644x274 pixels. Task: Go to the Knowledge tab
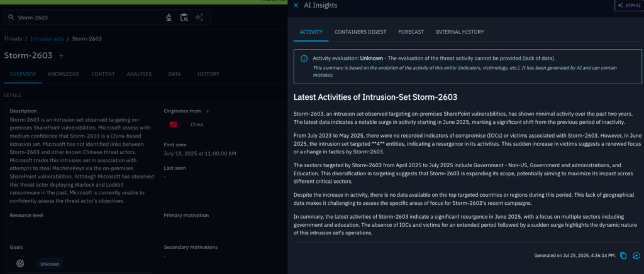(64, 74)
